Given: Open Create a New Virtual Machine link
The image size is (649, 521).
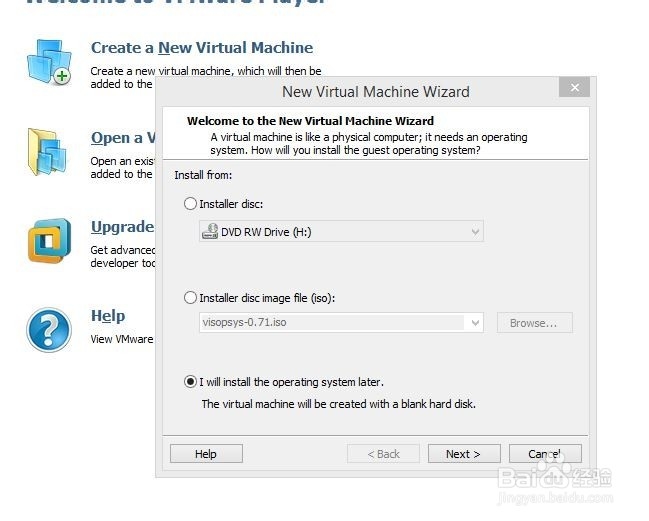Looking at the screenshot, I should pos(202,48).
